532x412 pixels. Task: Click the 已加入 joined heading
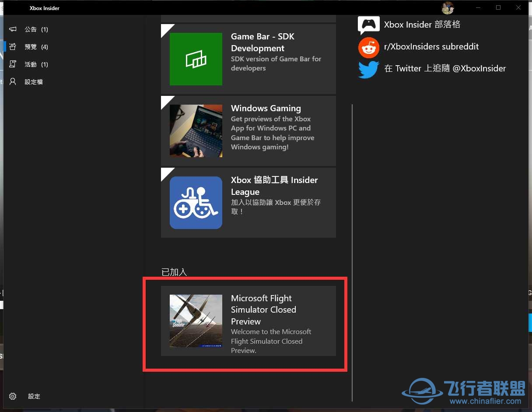(x=174, y=272)
